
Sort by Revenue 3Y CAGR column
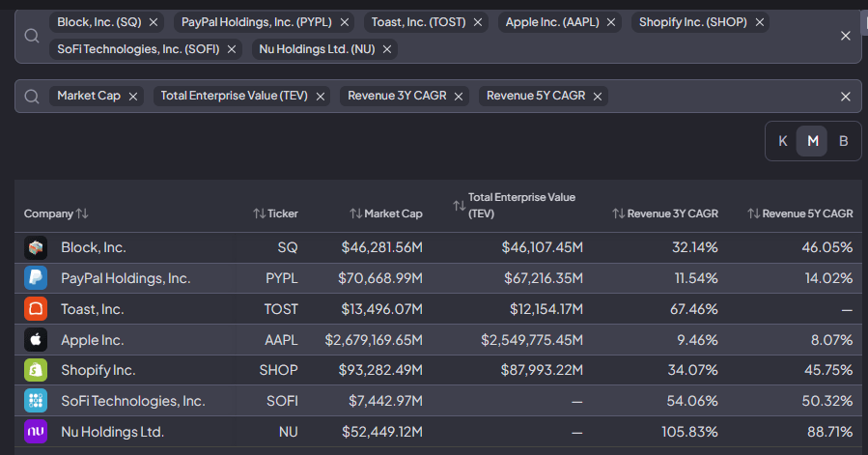665,213
